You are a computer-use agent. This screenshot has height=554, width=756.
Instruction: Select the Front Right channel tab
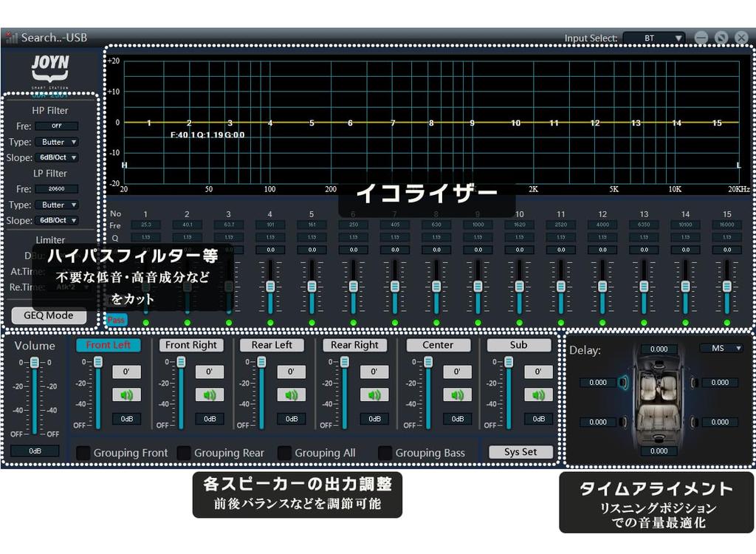click(191, 345)
